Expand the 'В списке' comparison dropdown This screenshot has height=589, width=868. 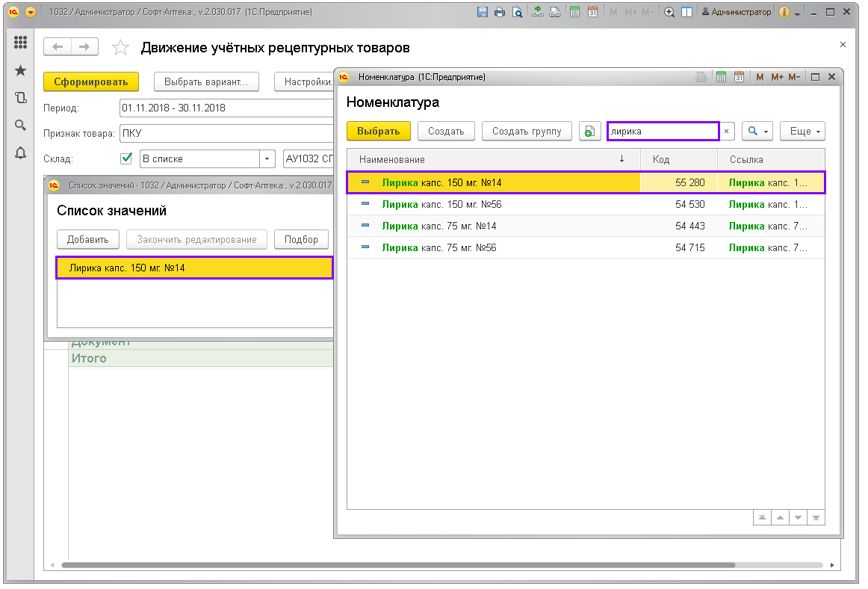267,158
